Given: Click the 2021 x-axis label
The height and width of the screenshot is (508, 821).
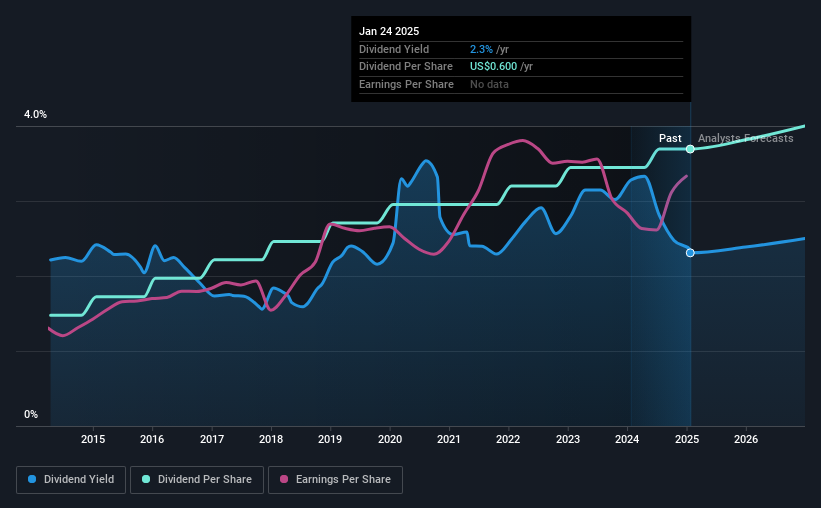Looking at the screenshot, I should (x=449, y=439).
